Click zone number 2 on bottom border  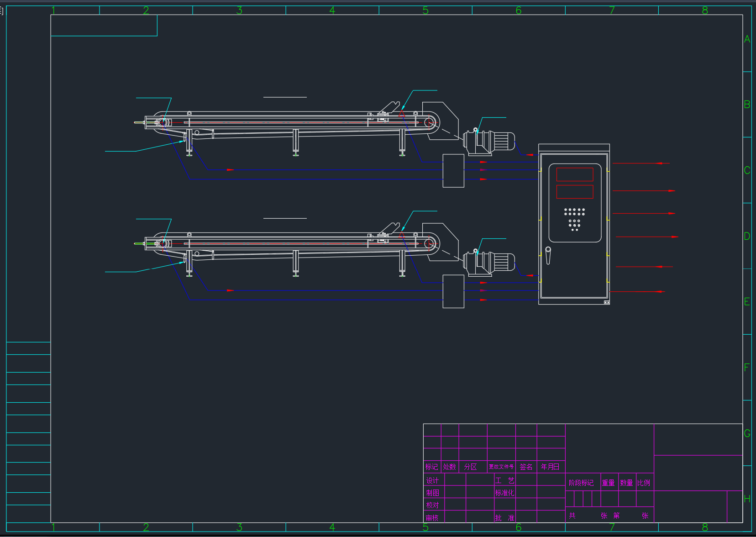(x=146, y=527)
